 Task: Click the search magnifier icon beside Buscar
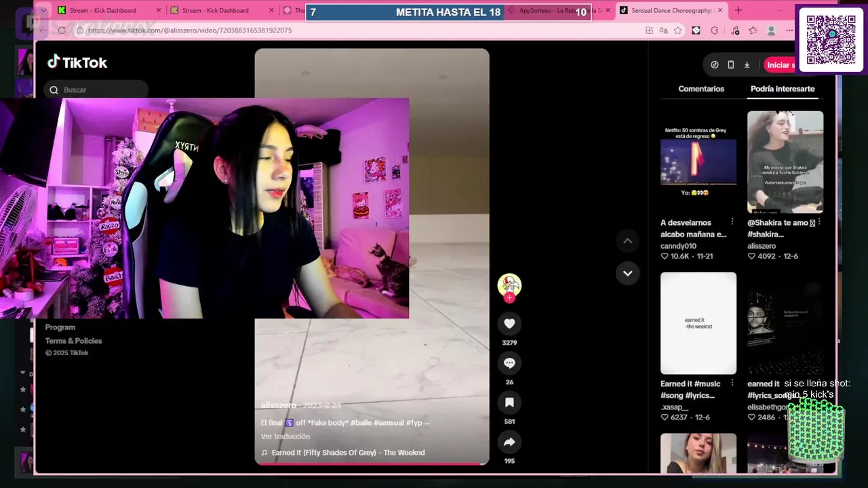[x=54, y=90]
